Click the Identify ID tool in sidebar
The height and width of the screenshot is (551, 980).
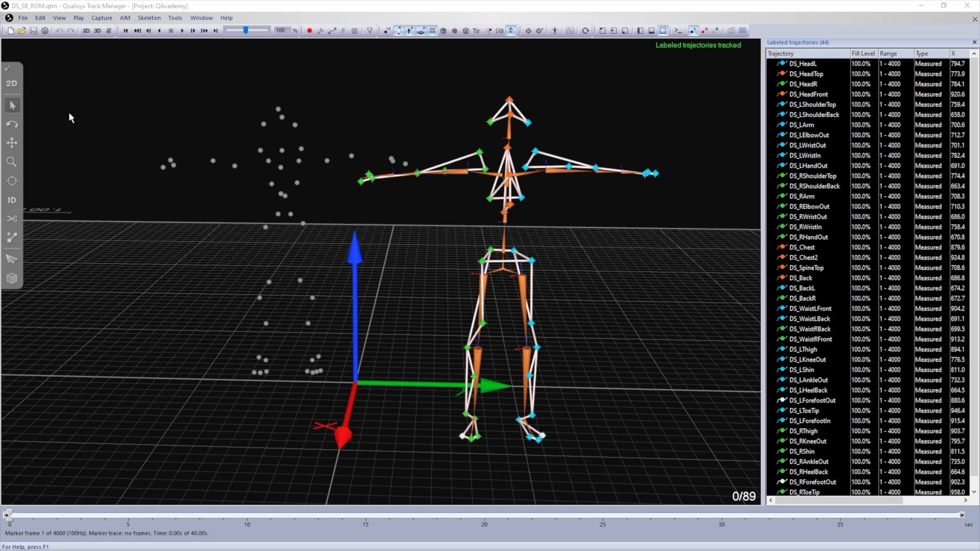tap(12, 200)
